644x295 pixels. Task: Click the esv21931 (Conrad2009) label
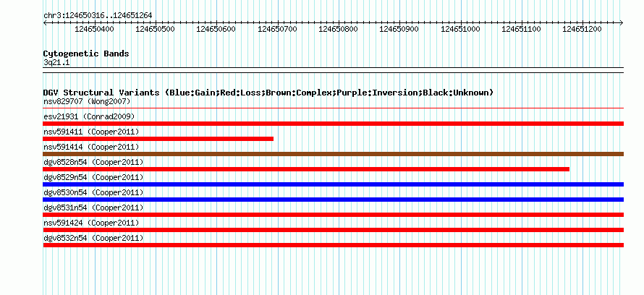tap(89, 116)
